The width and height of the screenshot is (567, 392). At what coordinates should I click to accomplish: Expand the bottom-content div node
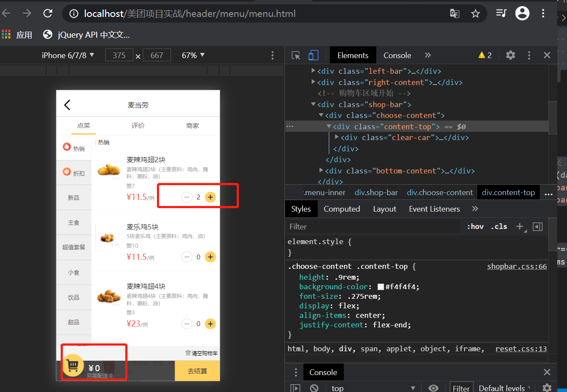pyautogui.click(x=321, y=170)
